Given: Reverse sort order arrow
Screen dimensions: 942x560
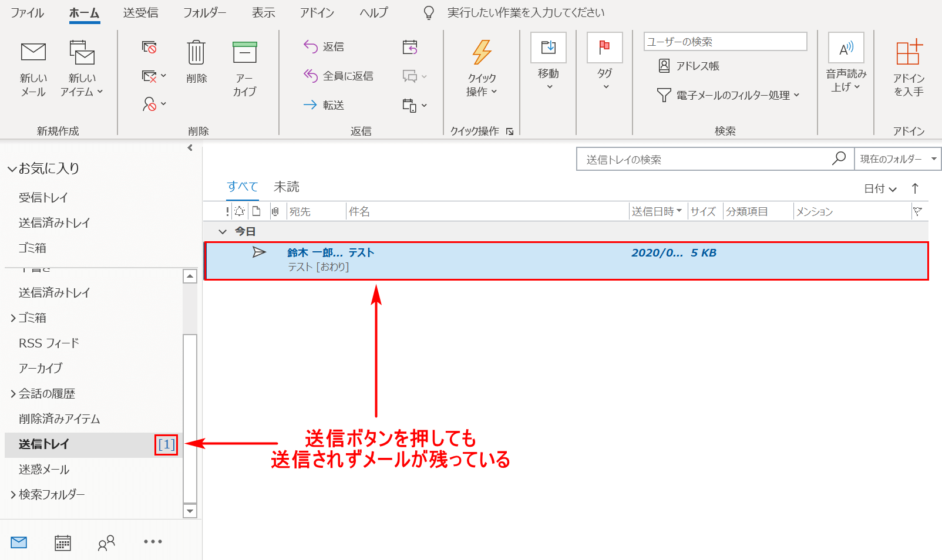Looking at the screenshot, I should point(915,188).
